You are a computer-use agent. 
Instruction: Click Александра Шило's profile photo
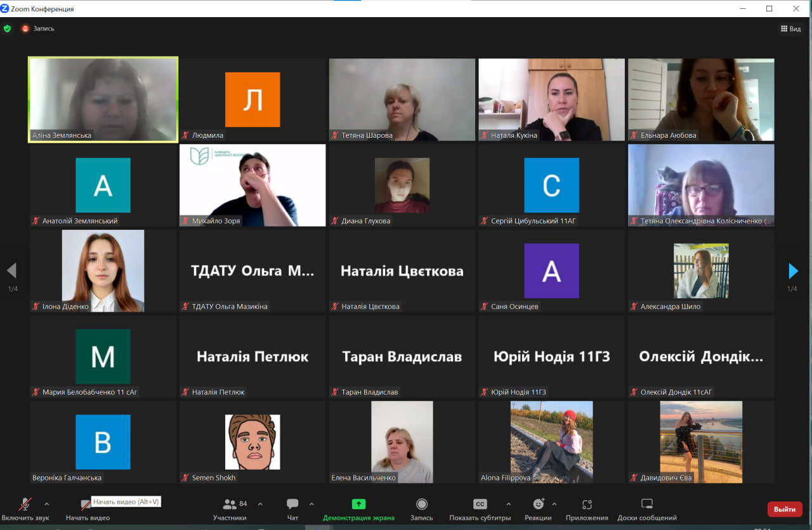pos(701,271)
